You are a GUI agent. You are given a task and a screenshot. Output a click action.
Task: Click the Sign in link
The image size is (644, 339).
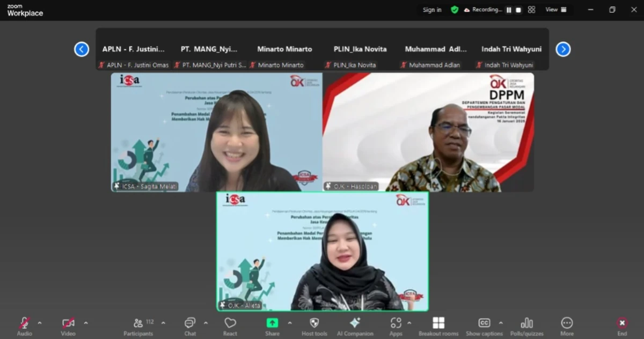point(431,10)
